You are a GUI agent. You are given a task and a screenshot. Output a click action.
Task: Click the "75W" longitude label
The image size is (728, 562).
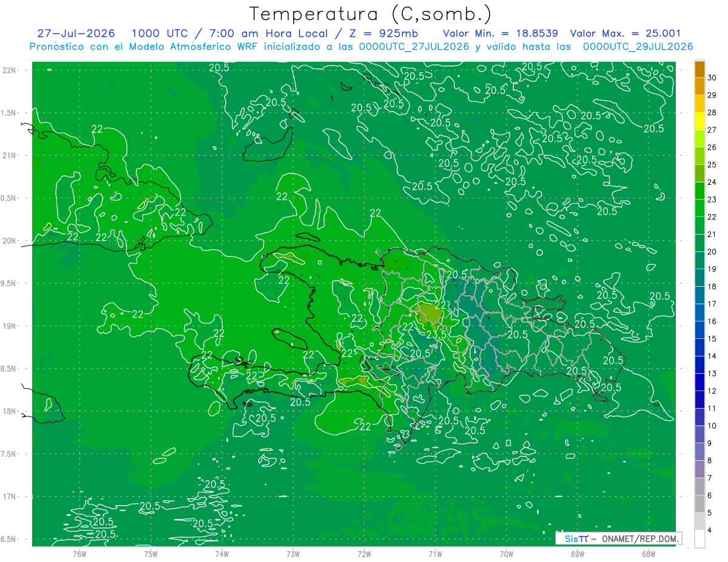(150, 554)
